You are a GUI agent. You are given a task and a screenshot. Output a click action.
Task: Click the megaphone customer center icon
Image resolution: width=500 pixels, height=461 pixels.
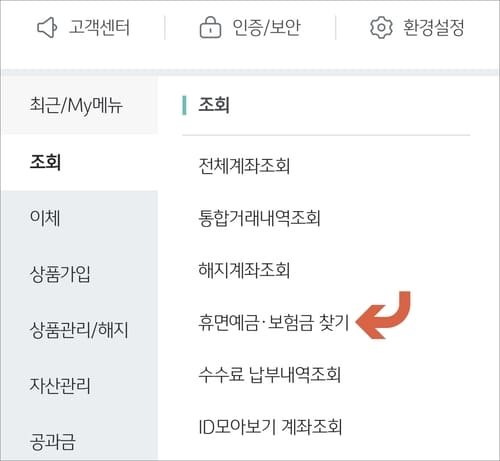[x=47, y=27]
